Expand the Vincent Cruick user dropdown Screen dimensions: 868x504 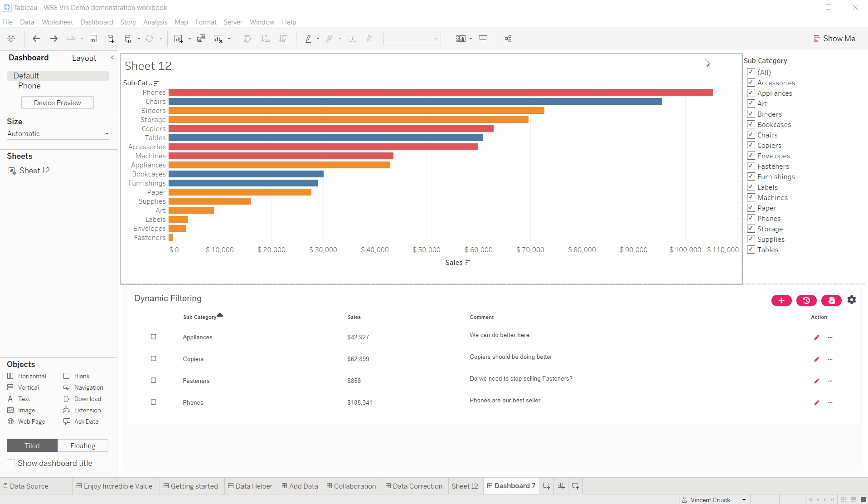(744, 500)
